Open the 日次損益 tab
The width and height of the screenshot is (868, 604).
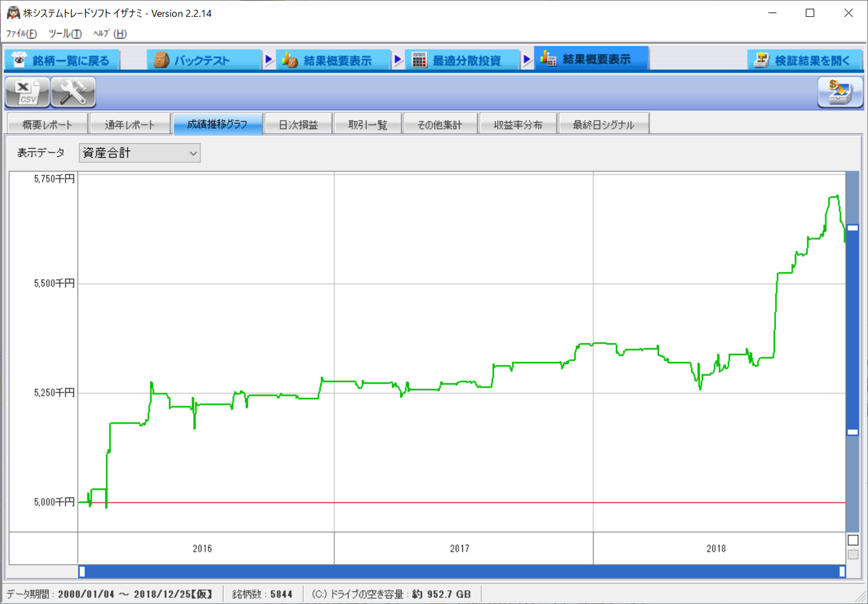click(298, 125)
